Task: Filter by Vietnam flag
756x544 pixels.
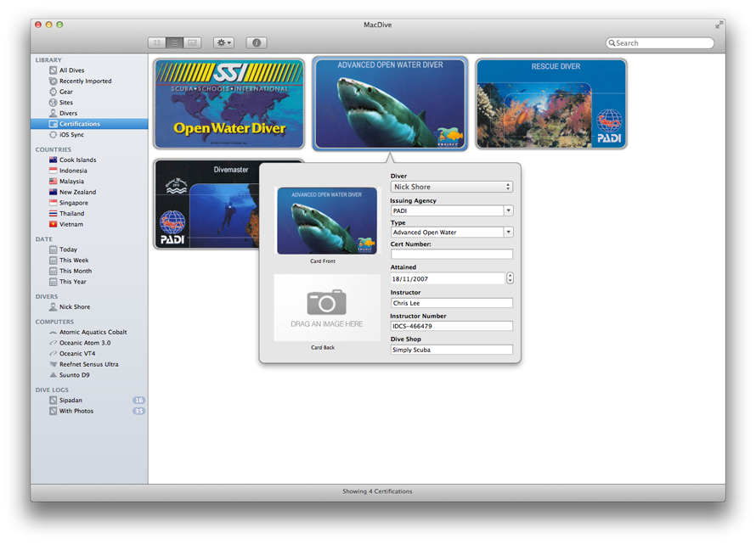Action: (x=53, y=225)
